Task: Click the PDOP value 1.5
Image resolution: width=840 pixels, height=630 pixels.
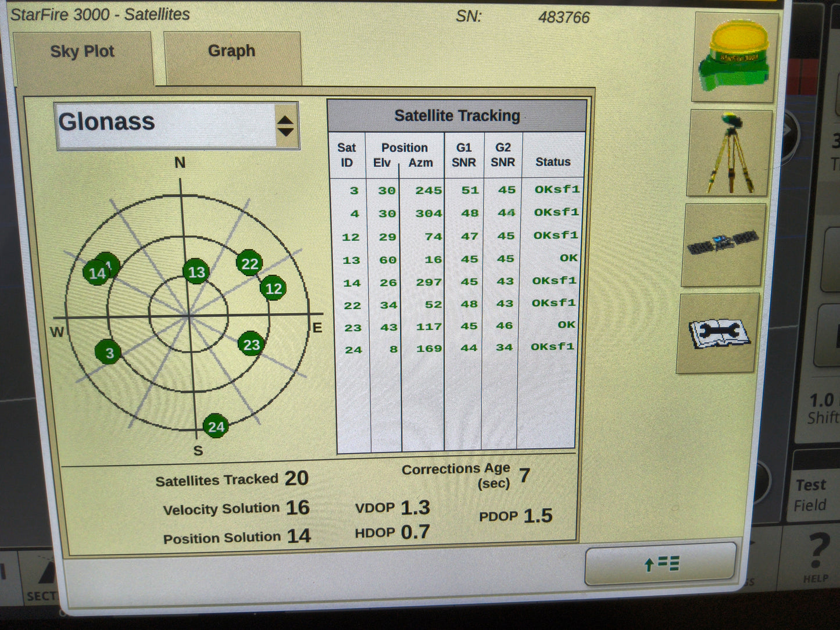Action: tap(538, 516)
